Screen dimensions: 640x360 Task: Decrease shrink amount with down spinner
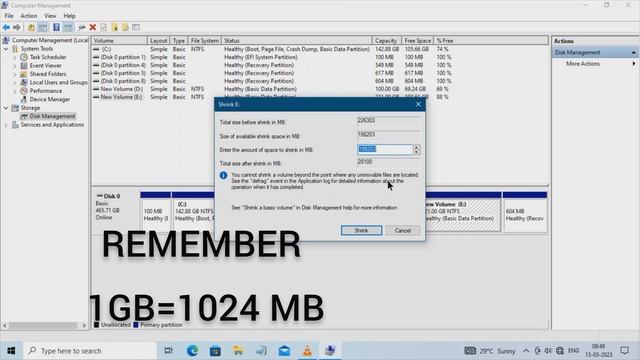416,152
